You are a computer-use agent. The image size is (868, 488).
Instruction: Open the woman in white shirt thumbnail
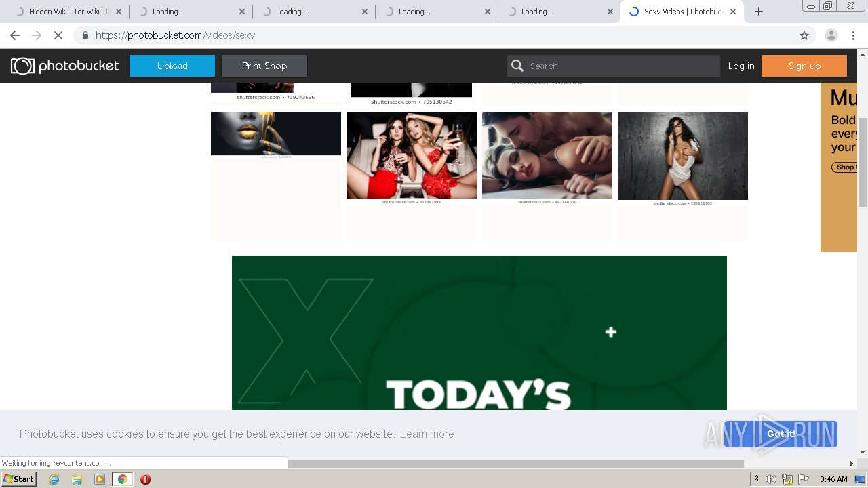click(x=683, y=156)
